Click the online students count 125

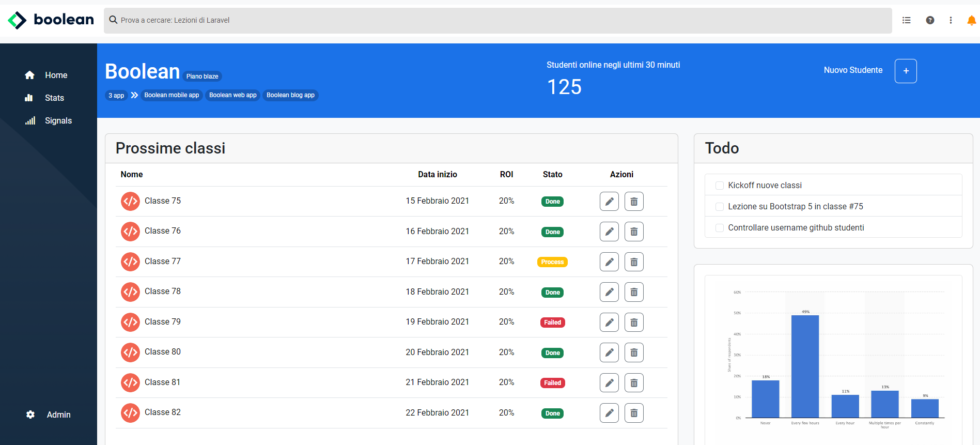[x=564, y=87]
